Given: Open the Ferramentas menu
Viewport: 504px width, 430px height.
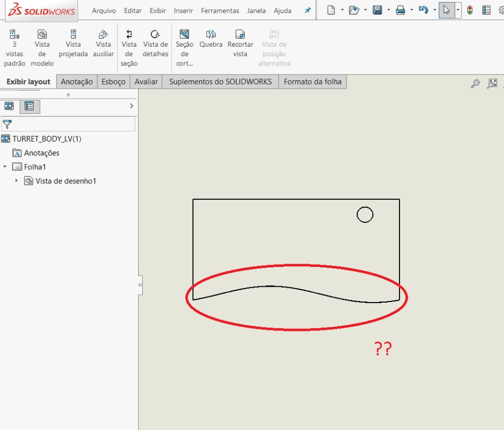Looking at the screenshot, I should (x=220, y=10).
